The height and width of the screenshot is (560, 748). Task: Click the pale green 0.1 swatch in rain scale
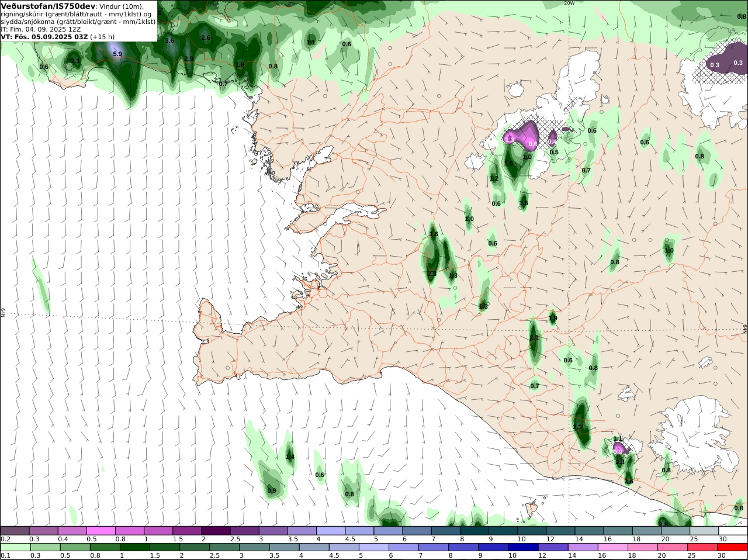[x=15, y=547]
